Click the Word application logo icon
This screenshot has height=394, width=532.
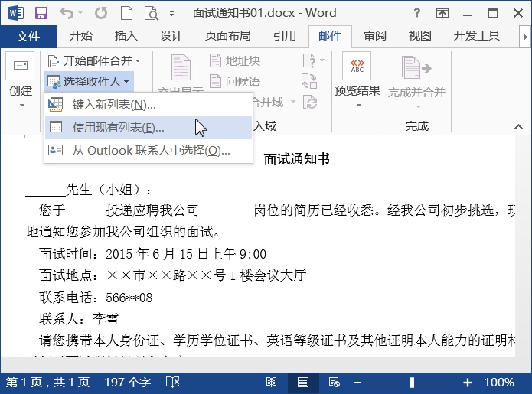[x=16, y=13]
